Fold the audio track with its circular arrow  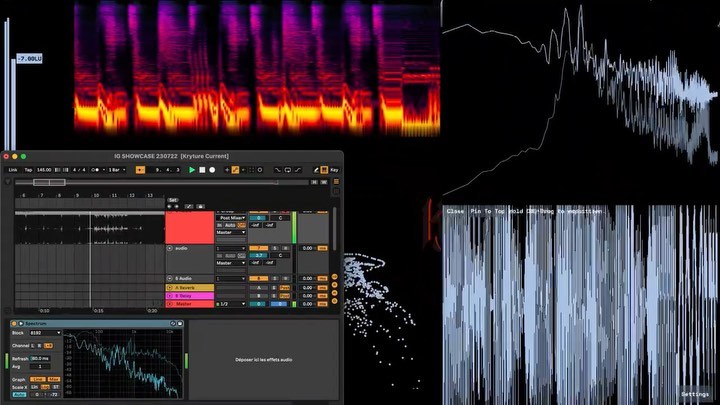tap(170, 247)
